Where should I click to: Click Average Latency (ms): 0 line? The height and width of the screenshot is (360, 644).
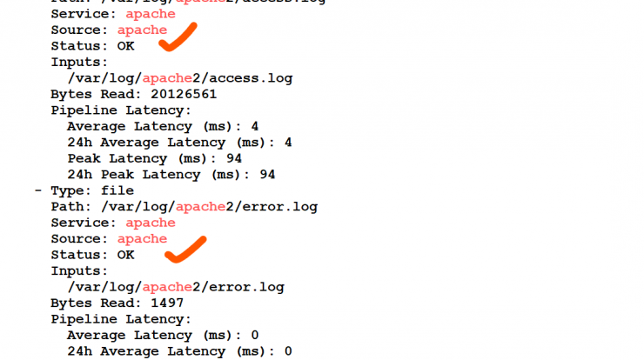coord(163,335)
